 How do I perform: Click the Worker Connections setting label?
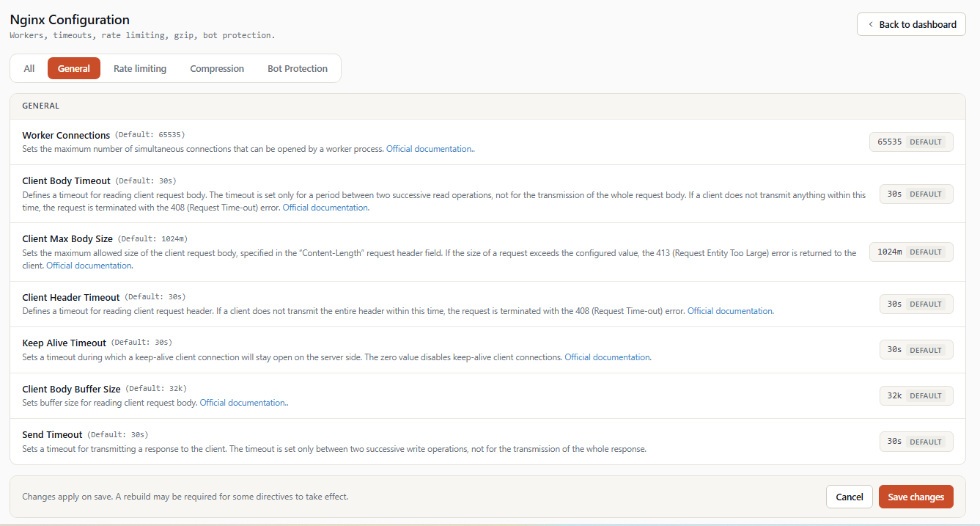coord(66,135)
